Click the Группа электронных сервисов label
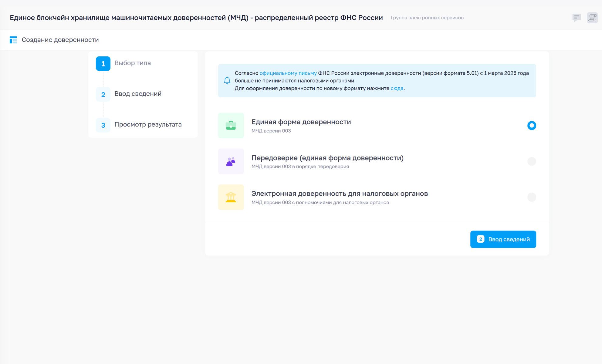The image size is (602, 364). [427, 18]
